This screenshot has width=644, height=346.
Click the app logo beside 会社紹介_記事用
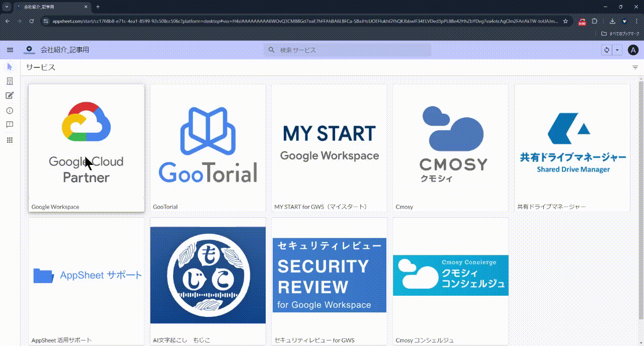coord(30,50)
